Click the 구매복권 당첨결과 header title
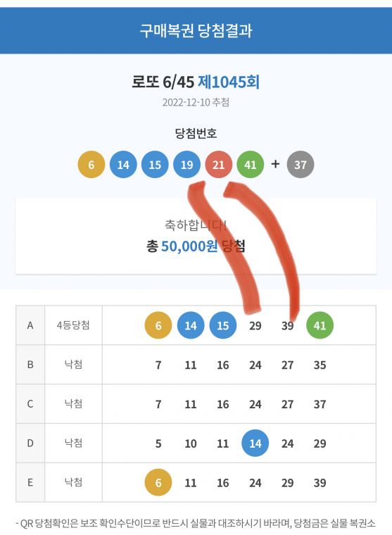392x535 pixels. 196,30
